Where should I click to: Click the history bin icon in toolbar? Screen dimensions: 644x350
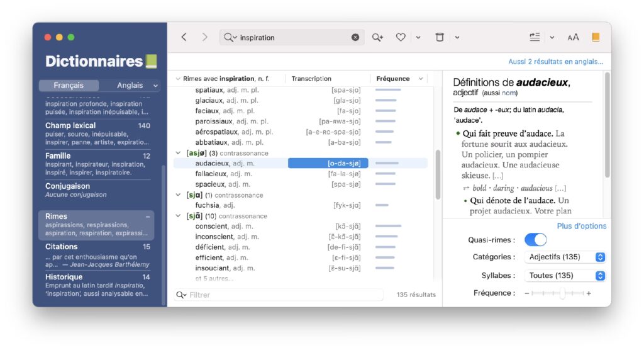pos(440,38)
